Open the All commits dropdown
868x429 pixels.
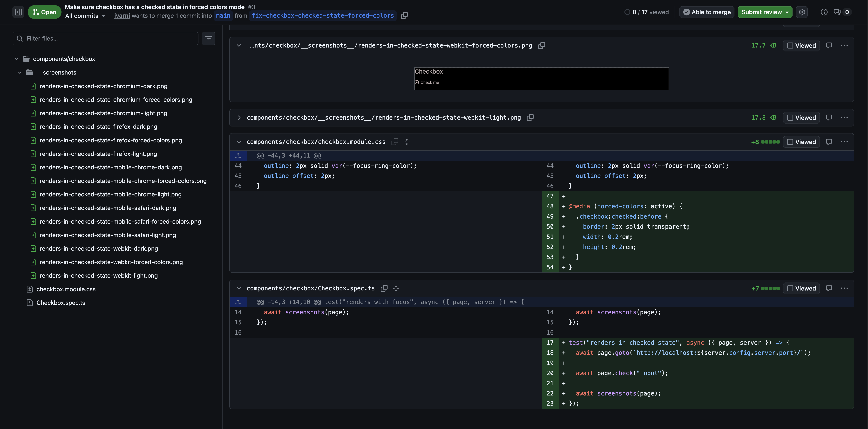coord(85,16)
